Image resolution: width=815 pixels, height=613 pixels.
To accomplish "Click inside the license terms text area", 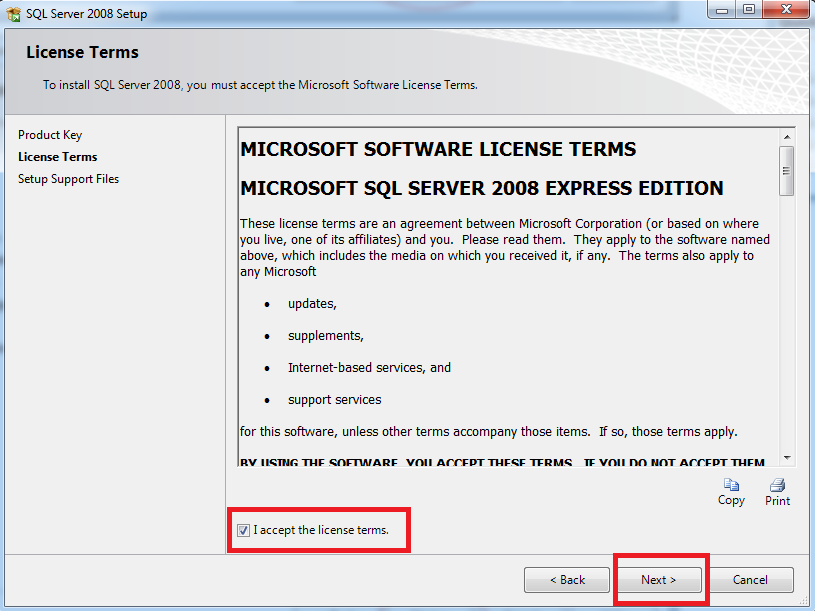I will point(500,300).
